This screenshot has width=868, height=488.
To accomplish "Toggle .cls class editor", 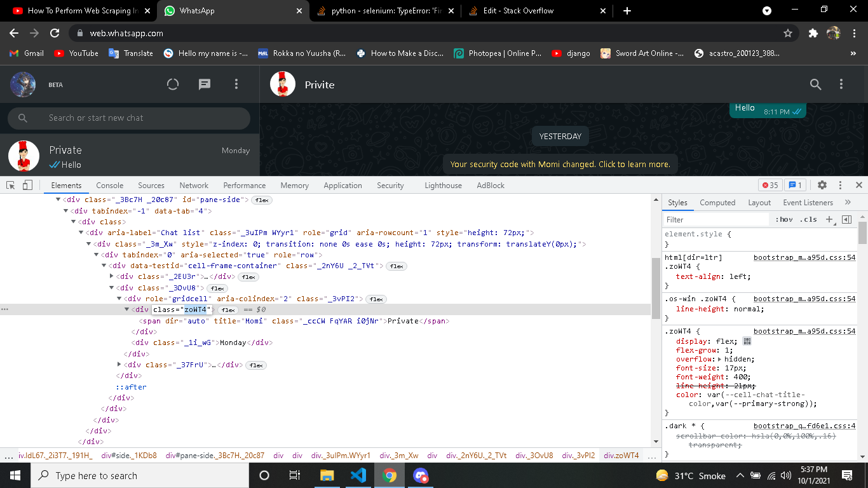I will [x=809, y=219].
